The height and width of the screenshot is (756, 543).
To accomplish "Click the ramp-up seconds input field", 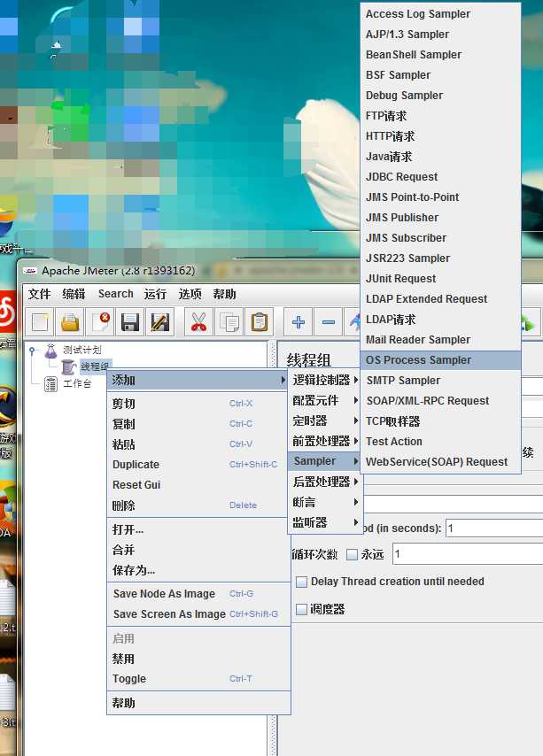I will click(x=494, y=528).
